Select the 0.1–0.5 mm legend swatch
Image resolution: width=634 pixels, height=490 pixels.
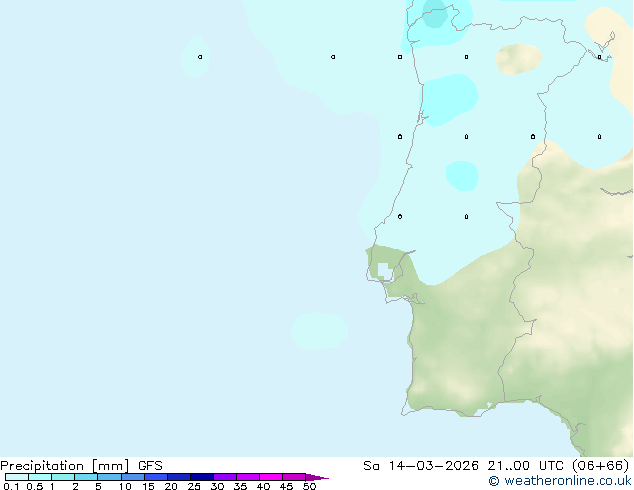[x=17, y=477]
